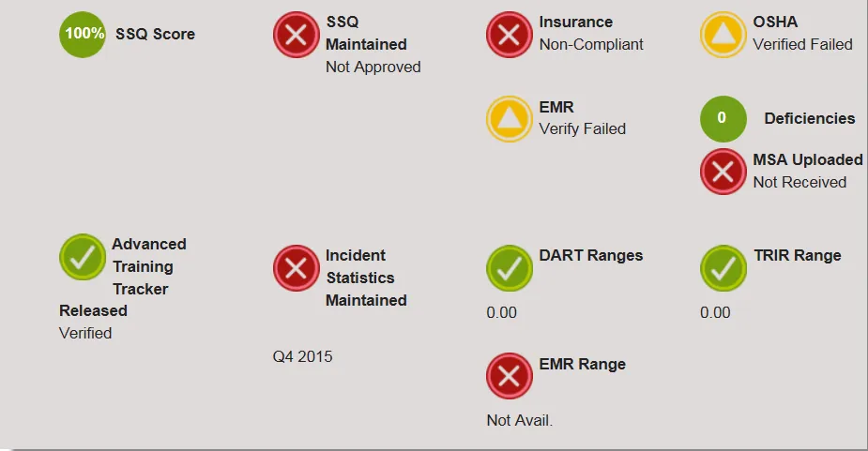868x451 pixels.
Task: Click the green 100% SSQ Score badge
Action: coord(83,35)
